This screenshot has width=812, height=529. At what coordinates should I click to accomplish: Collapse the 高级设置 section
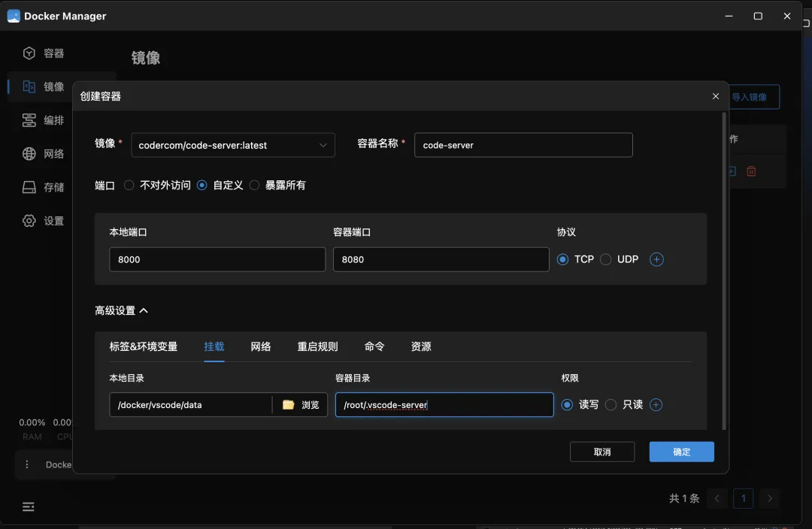tap(122, 310)
